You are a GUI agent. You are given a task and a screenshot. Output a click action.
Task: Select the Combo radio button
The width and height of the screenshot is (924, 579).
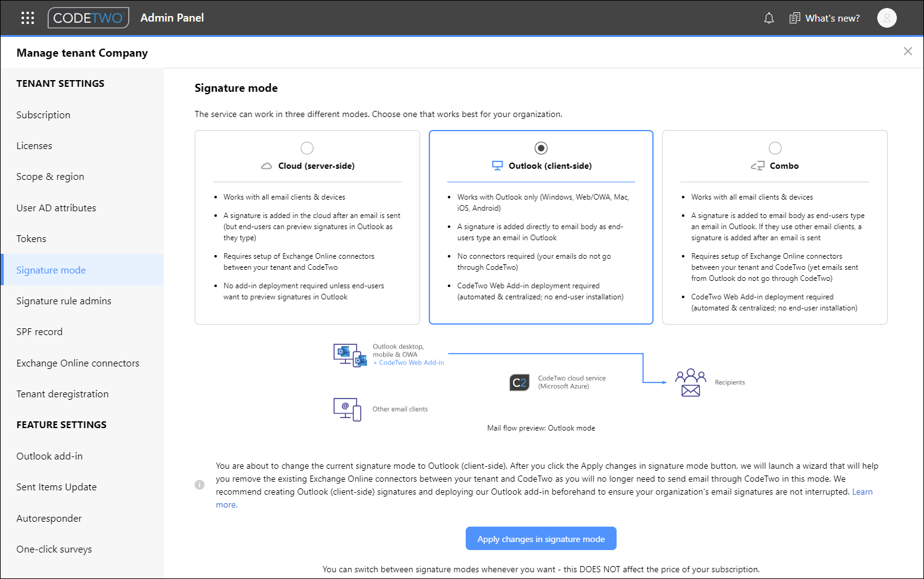pyautogui.click(x=775, y=148)
